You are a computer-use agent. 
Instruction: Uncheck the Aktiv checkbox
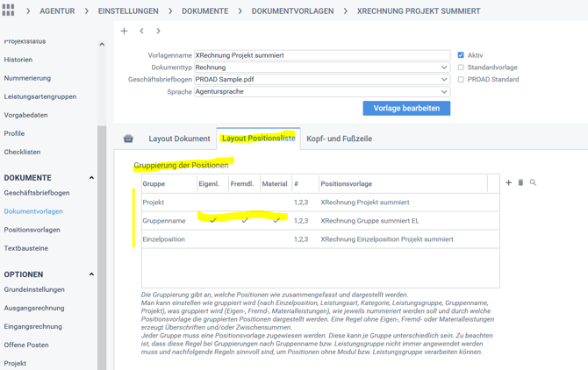coord(461,55)
